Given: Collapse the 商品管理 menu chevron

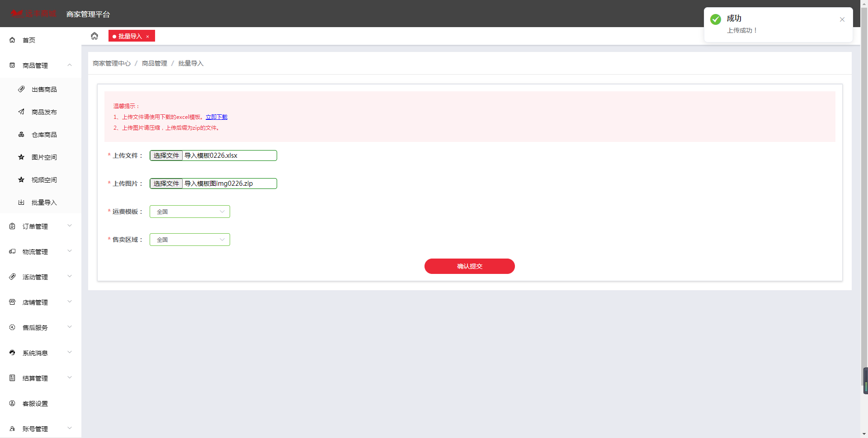Looking at the screenshot, I should 70,65.
